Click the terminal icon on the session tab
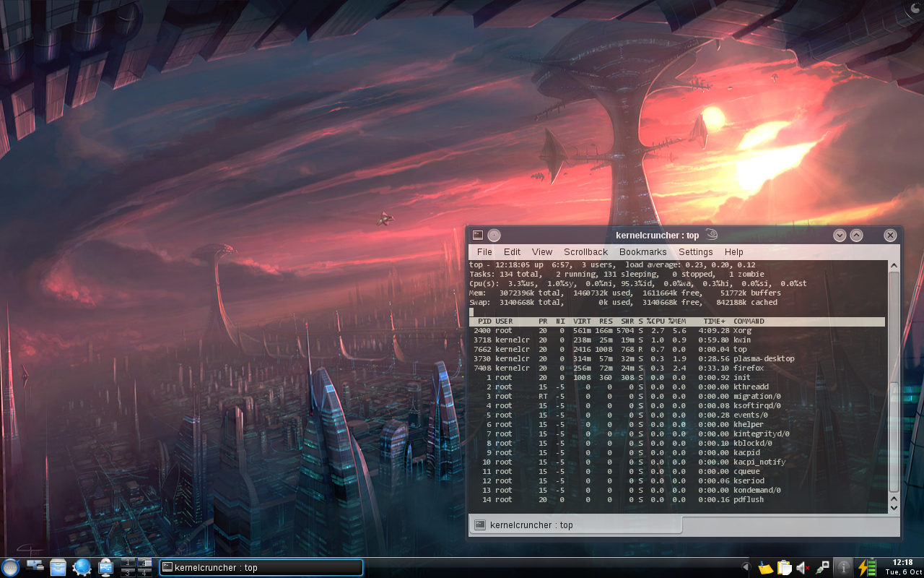 point(479,525)
